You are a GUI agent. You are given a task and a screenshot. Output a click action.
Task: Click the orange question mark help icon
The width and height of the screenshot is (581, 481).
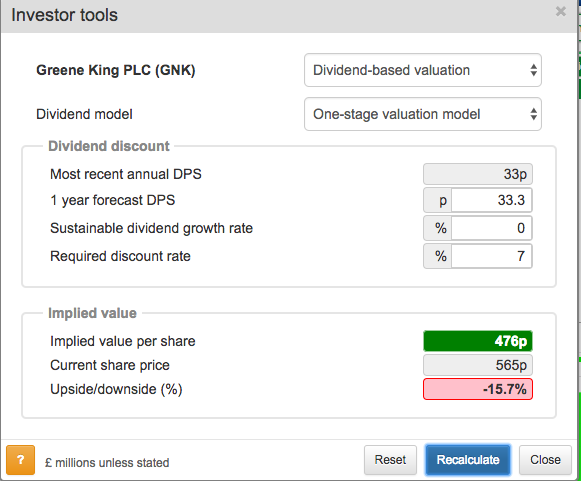click(21, 460)
